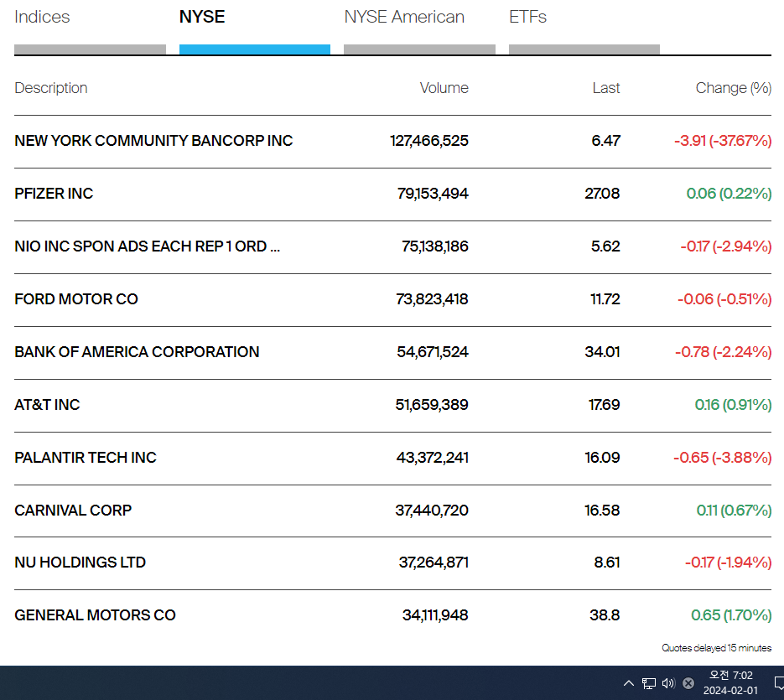Click change value 0.16 (0.91%)
The height and width of the screenshot is (700, 784).
[733, 405]
